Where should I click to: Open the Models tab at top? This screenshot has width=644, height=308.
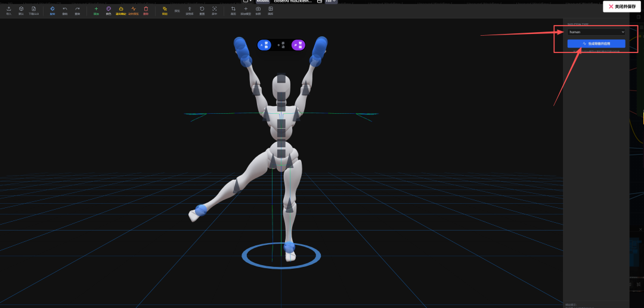point(262,1)
